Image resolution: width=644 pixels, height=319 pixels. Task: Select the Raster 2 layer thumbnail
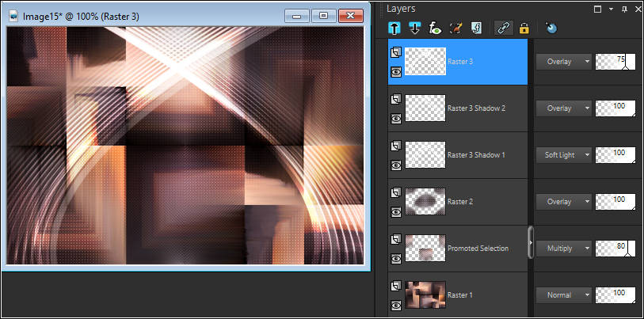click(425, 202)
